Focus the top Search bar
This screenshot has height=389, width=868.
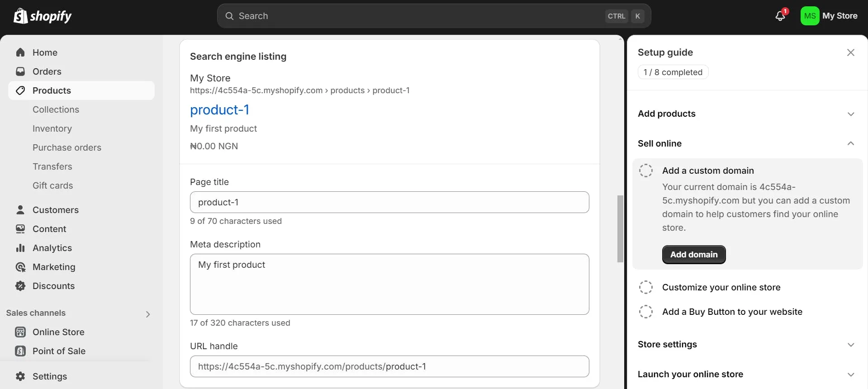tap(434, 16)
